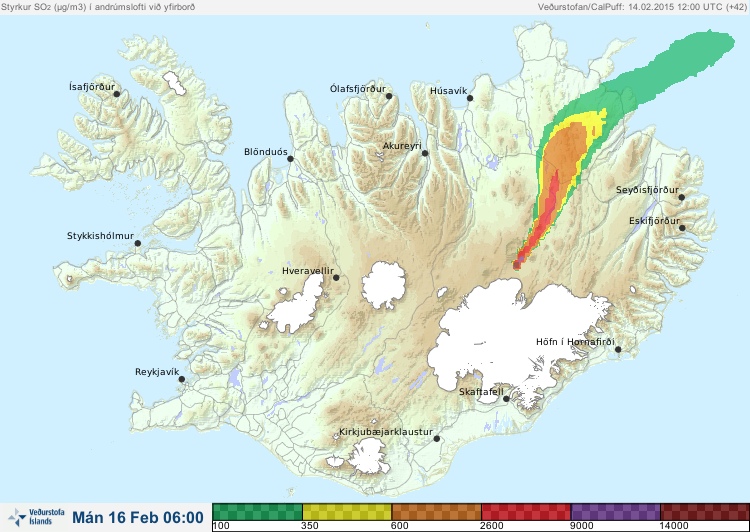Click the black dot marker at Eskifjörður

pos(682,228)
